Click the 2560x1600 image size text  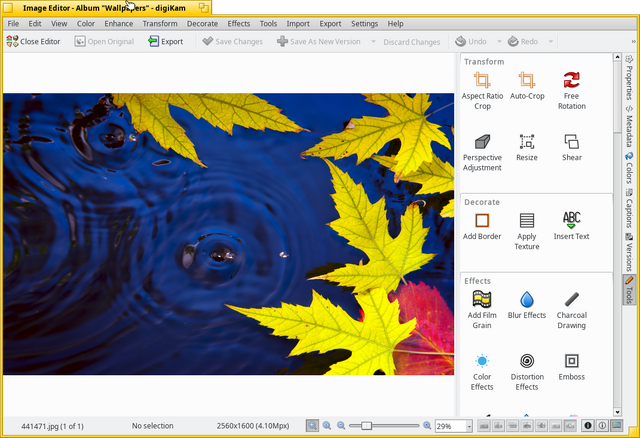(x=253, y=426)
